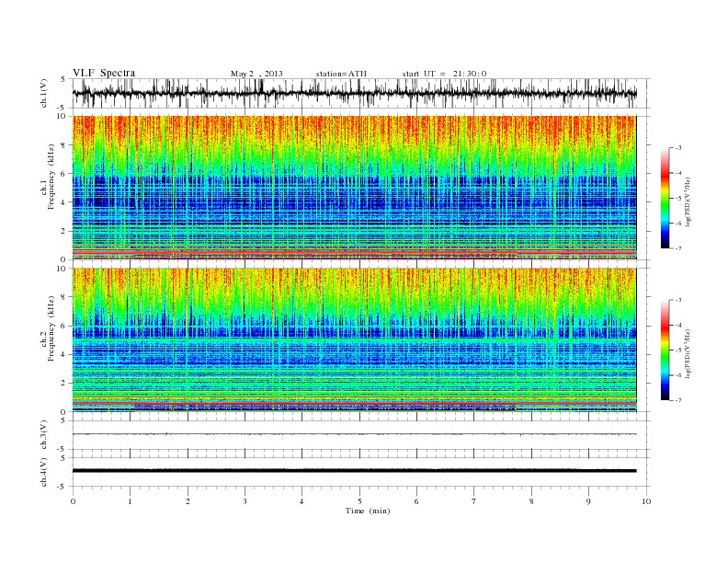Click the "ch.4(V)" axis label
This screenshot has width=728, height=563.
[43, 472]
